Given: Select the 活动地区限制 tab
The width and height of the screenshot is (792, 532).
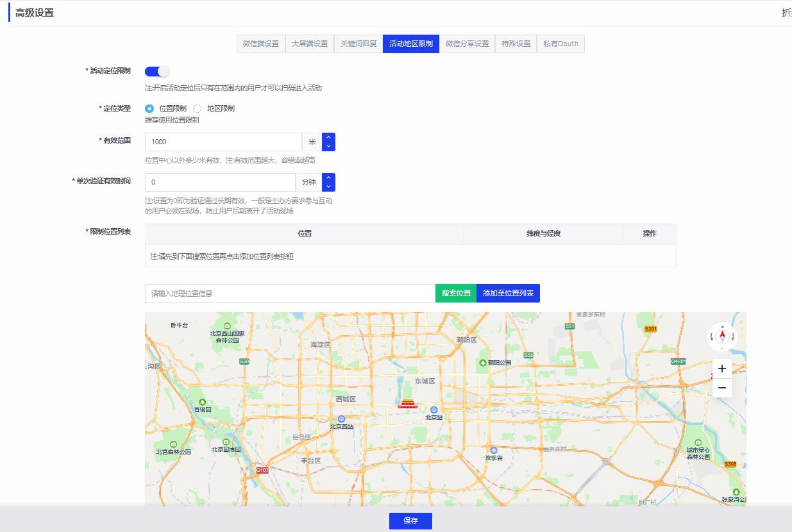Looking at the screenshot, I should click(411, 44).
